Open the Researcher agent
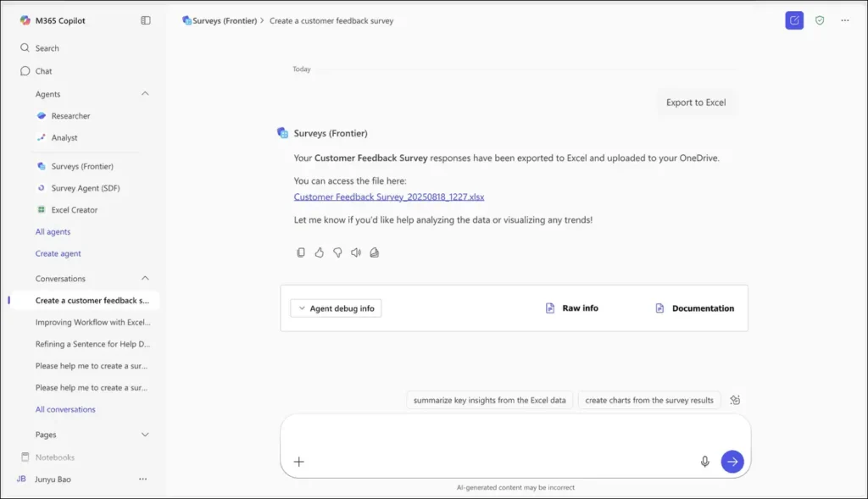868x499 pixels. pos(63,115)
